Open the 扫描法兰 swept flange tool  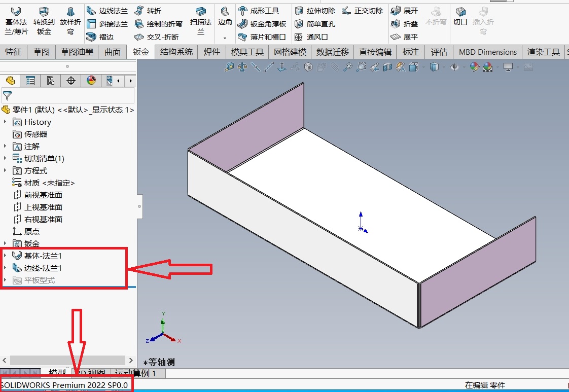(201, 21)
